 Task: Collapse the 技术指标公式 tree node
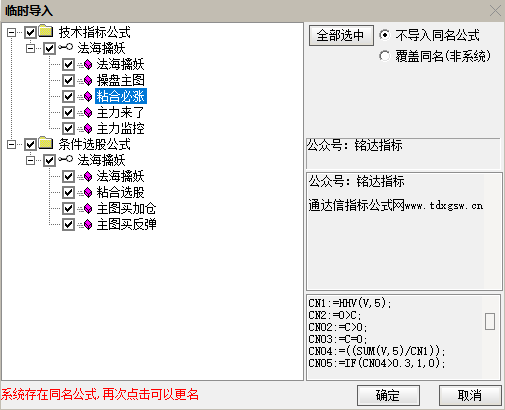pos(11,32)
